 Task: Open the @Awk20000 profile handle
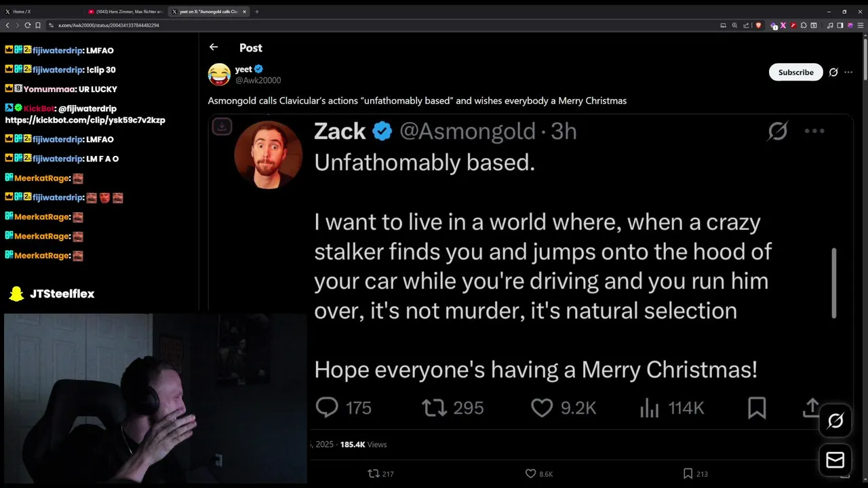tap(258, 81)
